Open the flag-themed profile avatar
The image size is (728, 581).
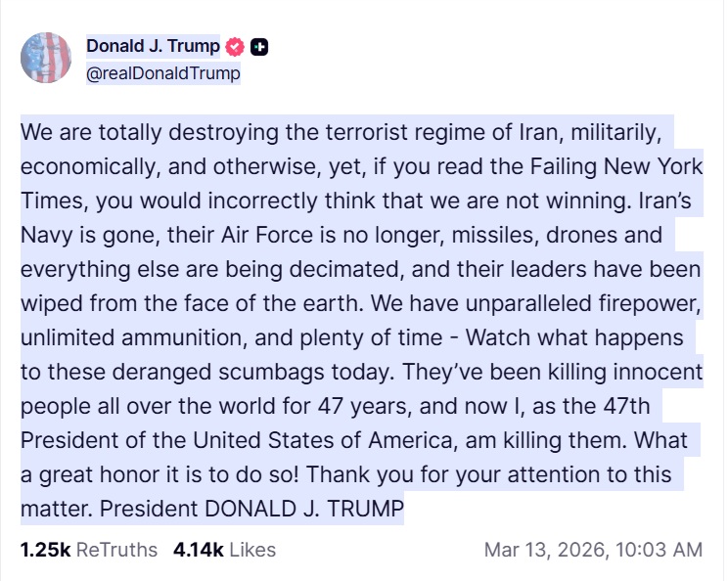[46, 58]
